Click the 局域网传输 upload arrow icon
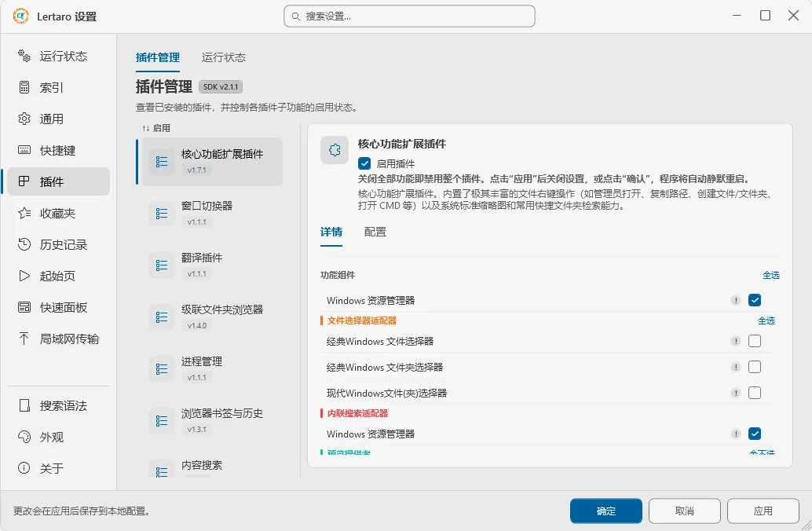The image size is (812, 531). coord(24,339)
